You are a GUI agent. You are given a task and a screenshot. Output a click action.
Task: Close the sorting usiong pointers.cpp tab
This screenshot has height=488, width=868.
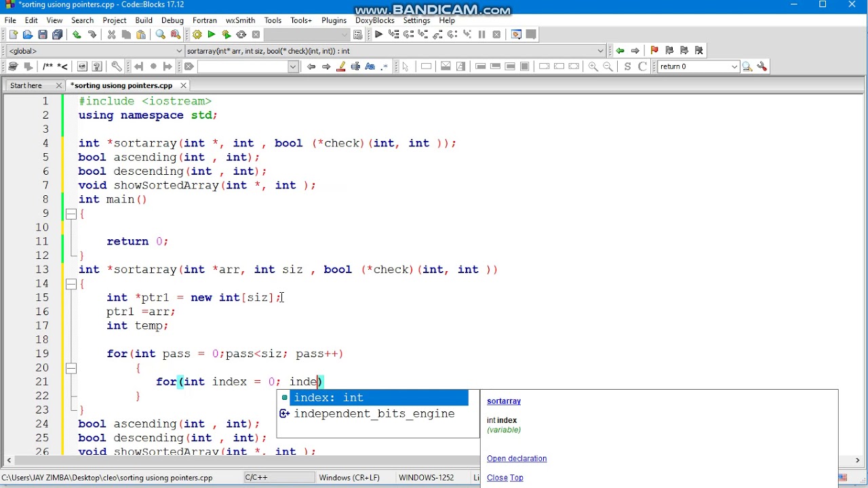pyautogui.click(x=183, y=85)
